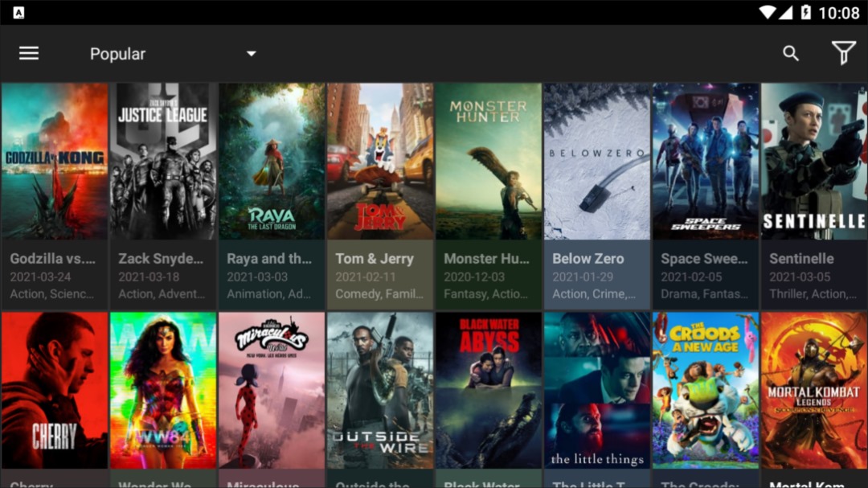Open the Space Sweepers poster
The image size is (868, 488).
[706, 161]
